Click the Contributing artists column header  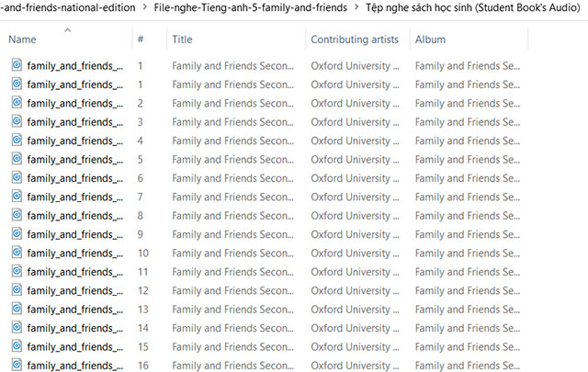354,39
